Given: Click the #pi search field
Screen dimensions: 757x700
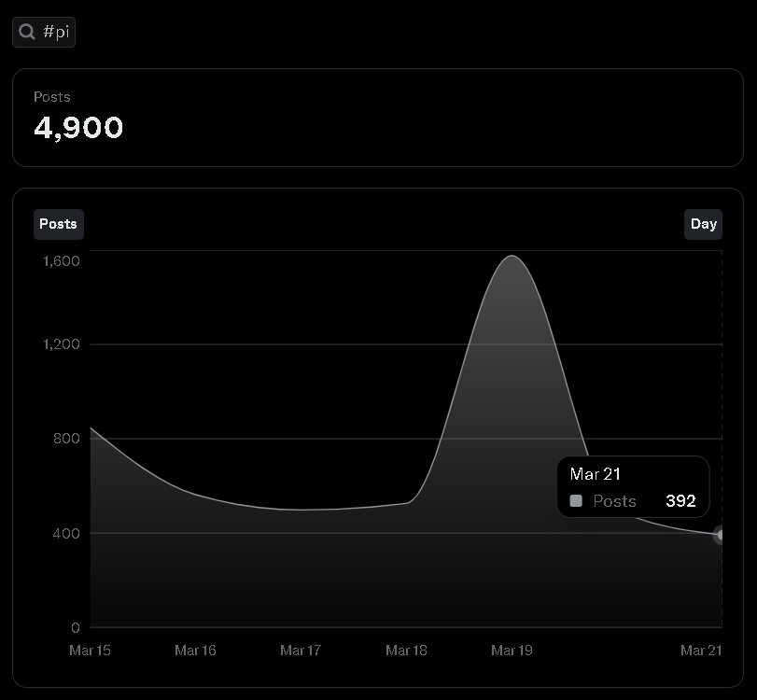Looking at the screenshot, I should (44, 33).
